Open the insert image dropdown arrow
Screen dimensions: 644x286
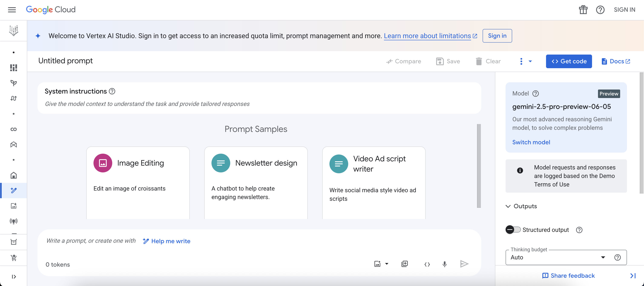[387, 264]
